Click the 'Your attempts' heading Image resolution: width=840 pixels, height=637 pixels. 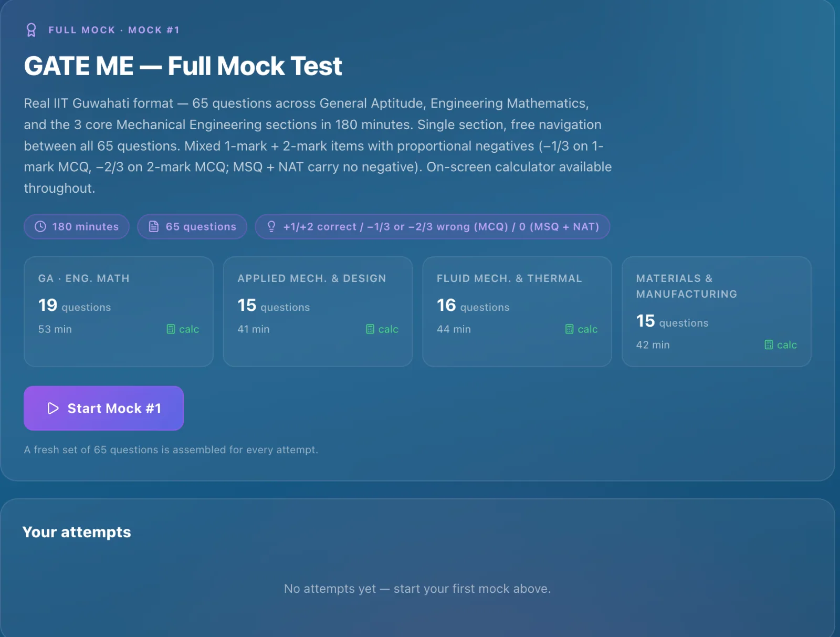[x=77, y=532]
